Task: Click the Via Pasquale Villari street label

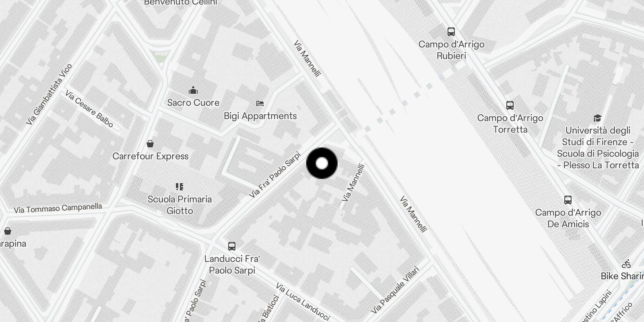Action: tap(395, 290)
